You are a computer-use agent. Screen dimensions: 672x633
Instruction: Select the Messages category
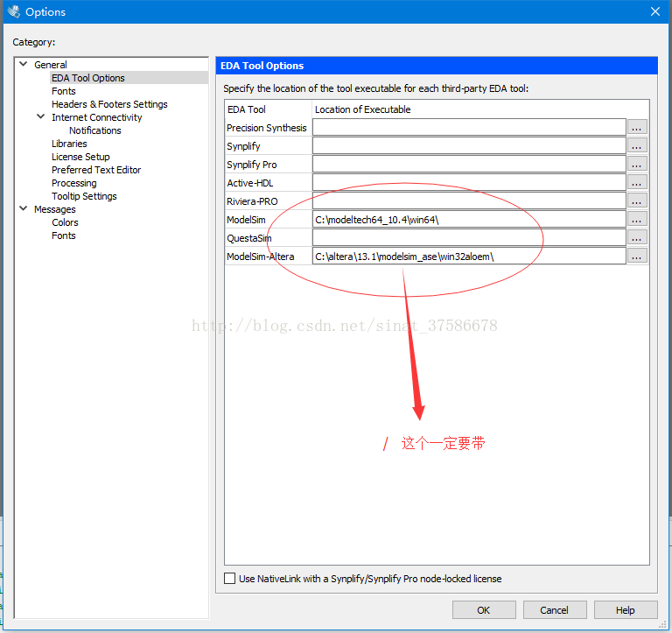[x=54, y=209]
